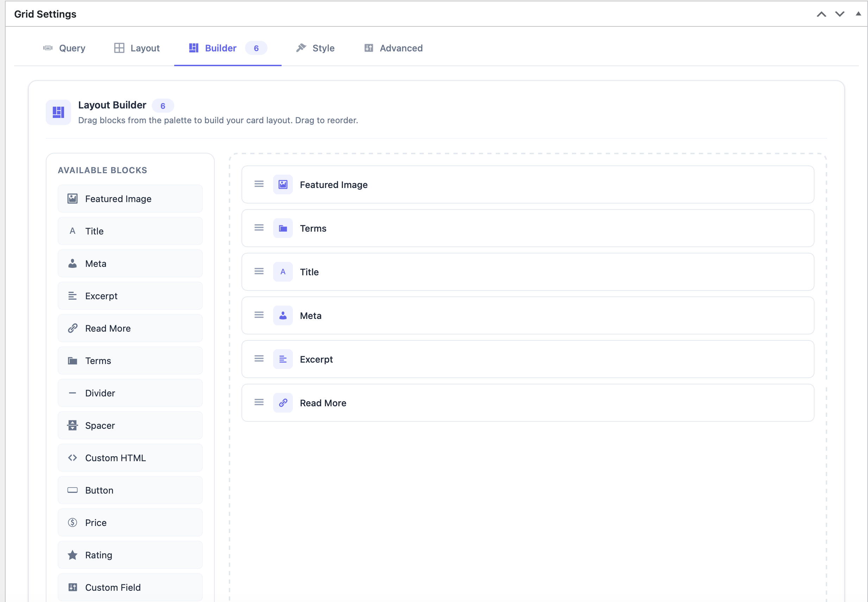Collapse the Grid Settings panel

858,14
